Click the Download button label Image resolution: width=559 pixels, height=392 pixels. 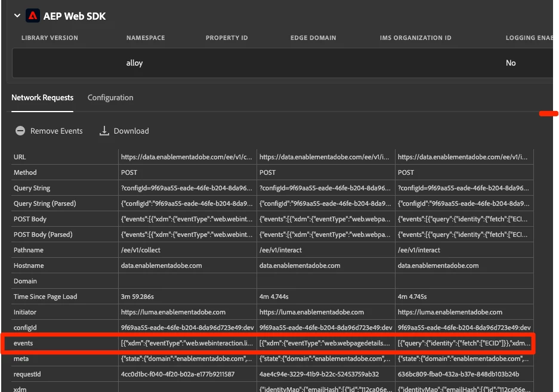(131, 131)
